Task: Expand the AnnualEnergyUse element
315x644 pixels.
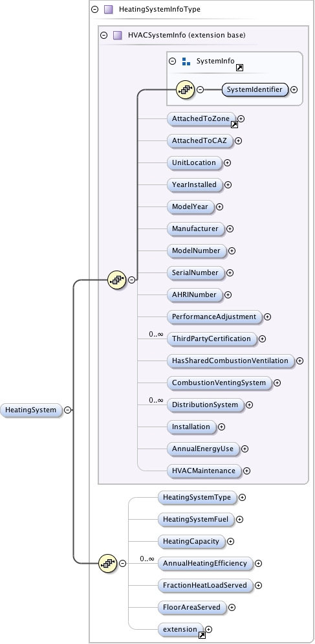Action: tap(244, 449)
